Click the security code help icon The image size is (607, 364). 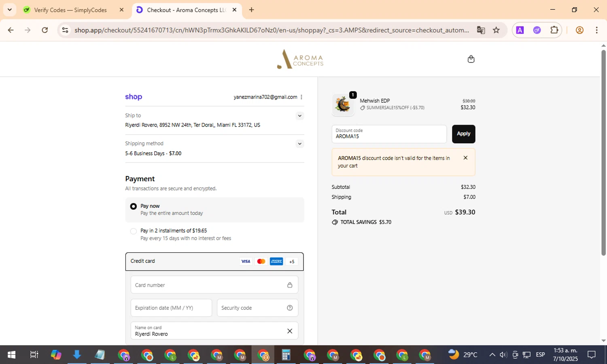click(x=290, y=308)
